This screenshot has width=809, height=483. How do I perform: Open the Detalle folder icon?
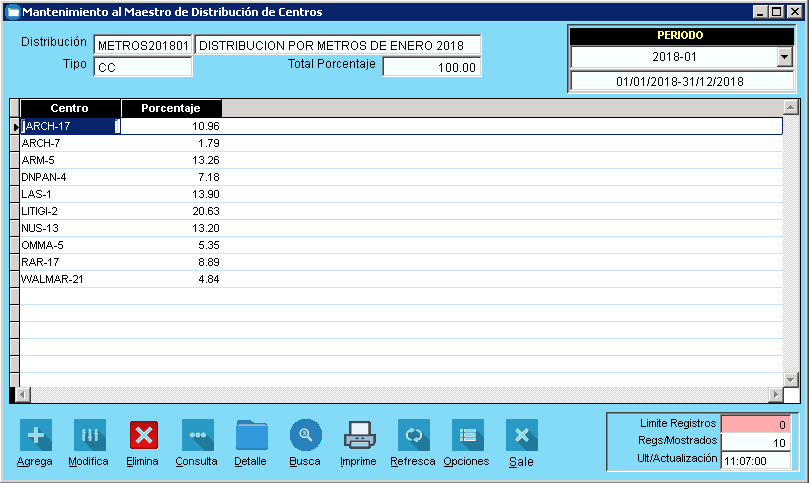(251, 435)
